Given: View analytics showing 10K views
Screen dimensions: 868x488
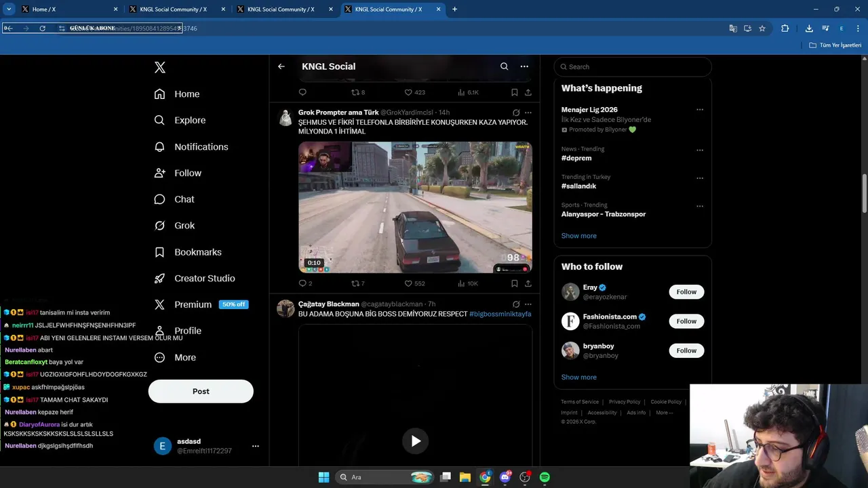Looking at the screenshot, I should pos(468,283).
